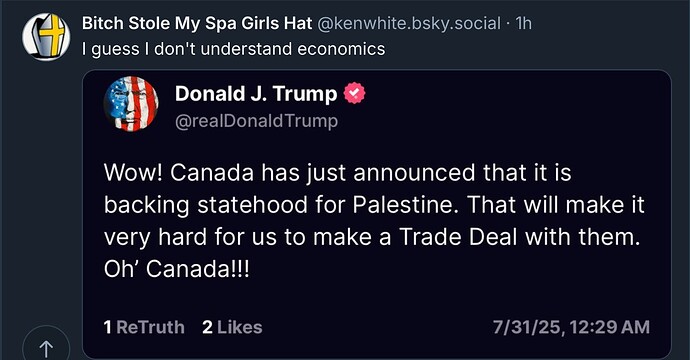690x360 pixels.
Task: Open the Bitch Stole My Spa Girls Hat profile
Action: 197,23
